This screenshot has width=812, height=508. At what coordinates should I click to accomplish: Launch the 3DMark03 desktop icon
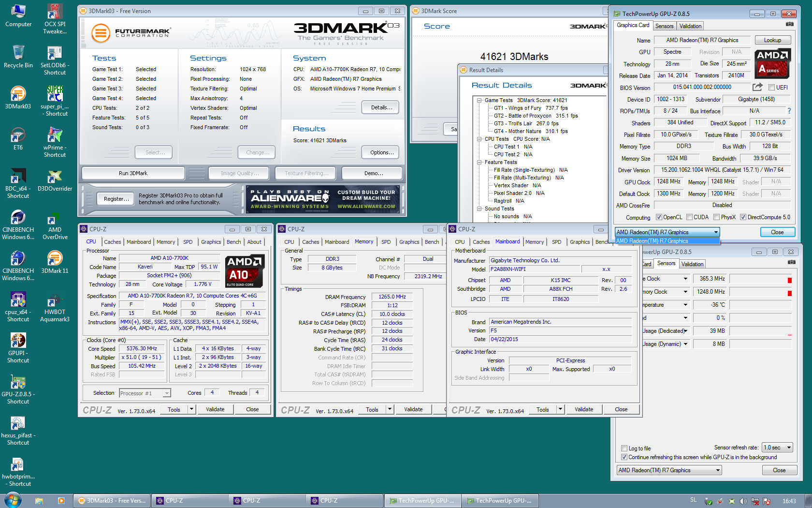point(18,98)
